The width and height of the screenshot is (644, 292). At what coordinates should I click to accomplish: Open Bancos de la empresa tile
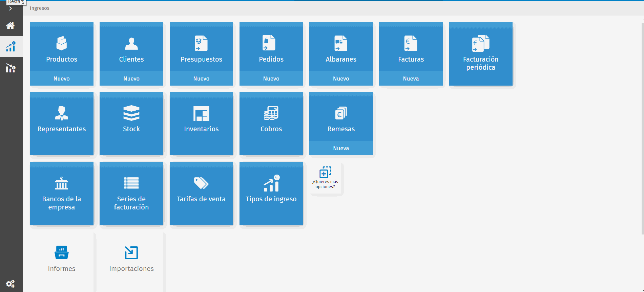point(62,194)
